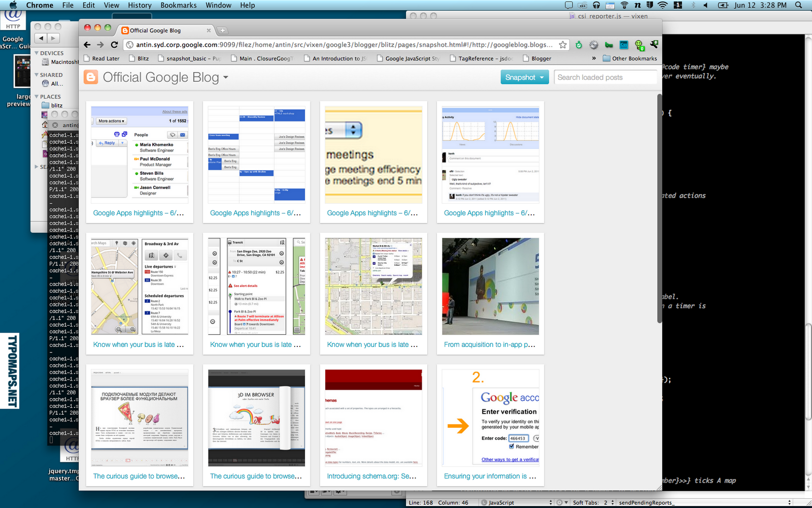Click the blog page's vertical scrollbar
The height and width of the screenshot is (508, 812).
tap(659, 208)
